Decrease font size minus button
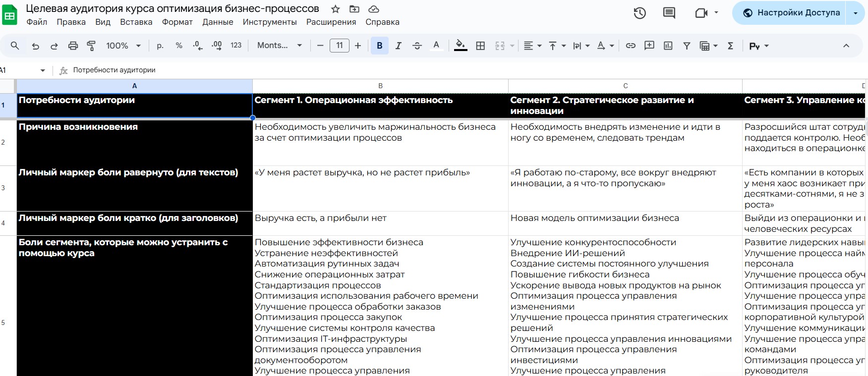 [320, 46]
